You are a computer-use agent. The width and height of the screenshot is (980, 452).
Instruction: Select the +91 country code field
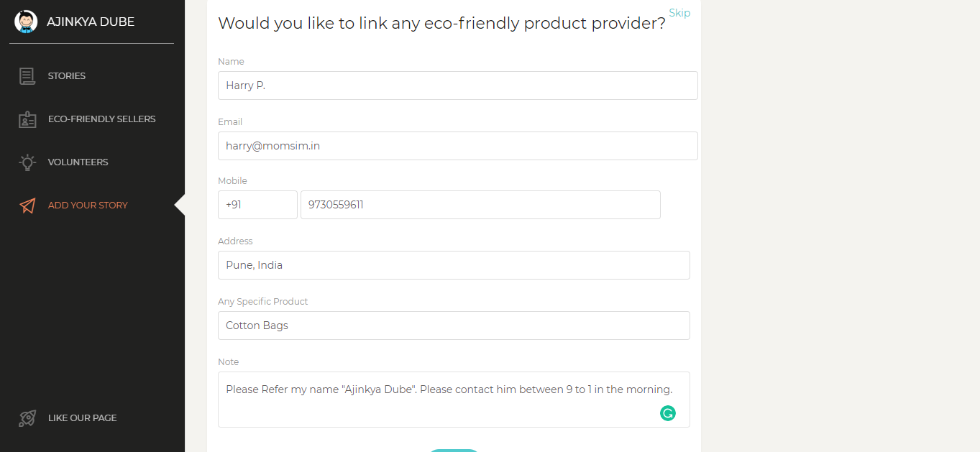[x=257, y=205]
